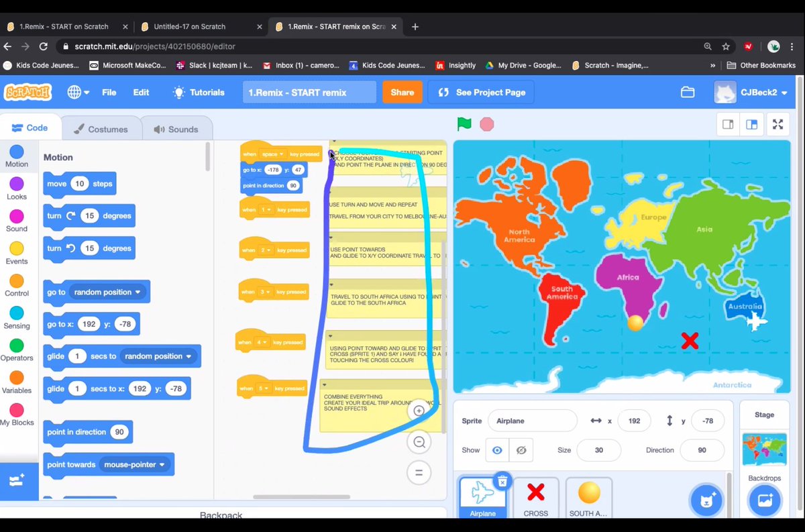
Task: Bookmark this page with the star icon
Action: [x=726, y=46]
